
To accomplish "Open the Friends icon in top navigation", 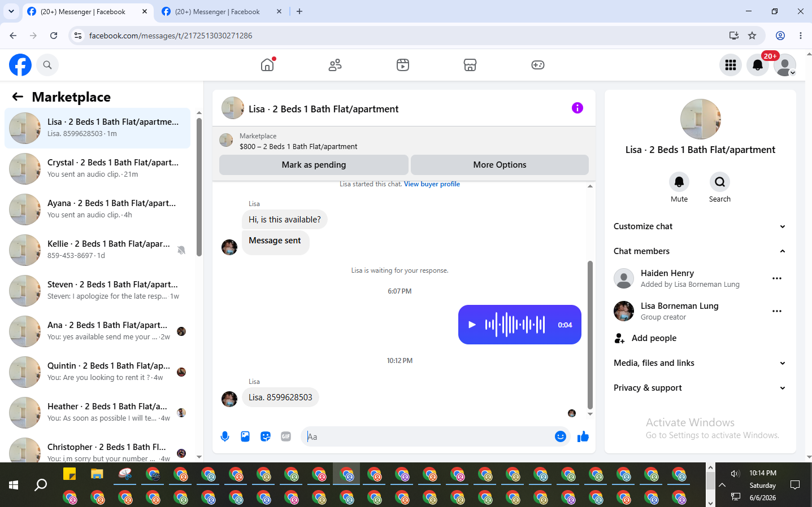I will [335, 65].
